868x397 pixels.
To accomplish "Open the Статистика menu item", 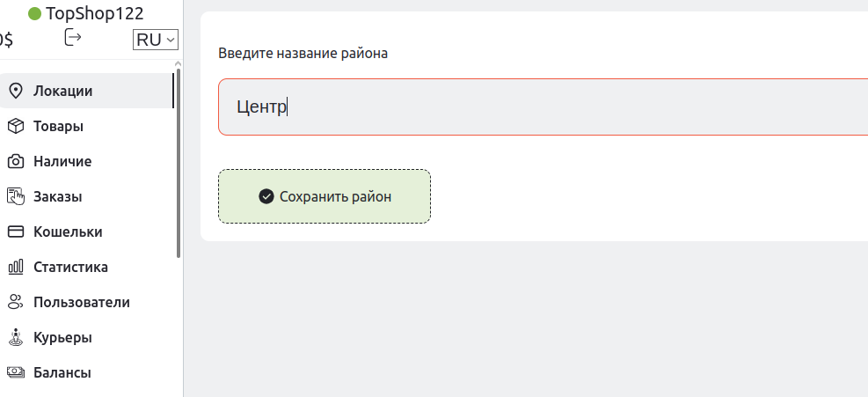I will coord(70,267).
